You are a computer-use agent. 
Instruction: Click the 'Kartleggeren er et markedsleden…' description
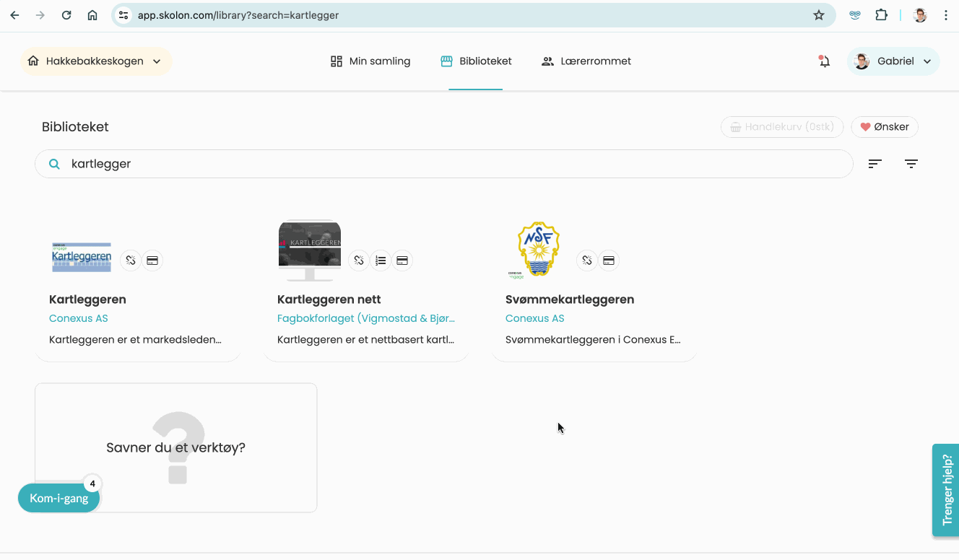coord(135,339)
